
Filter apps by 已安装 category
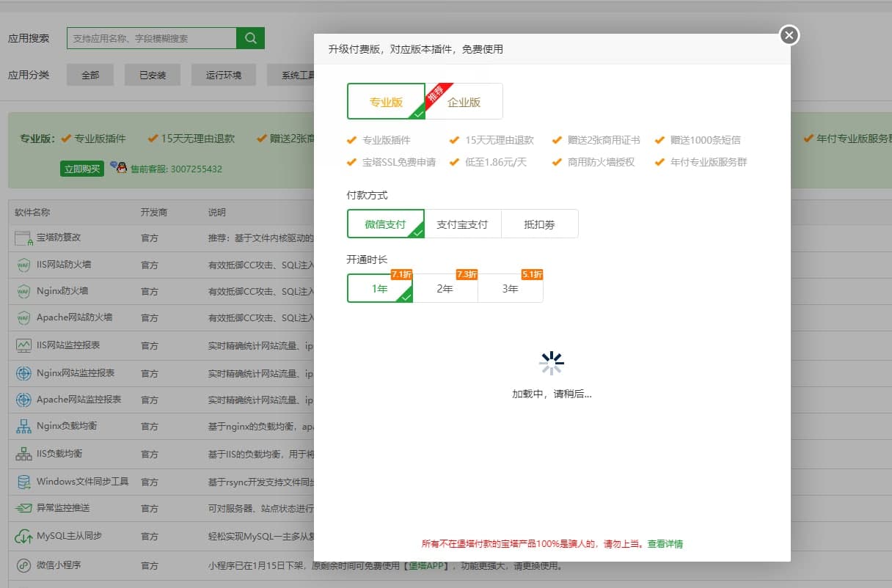(153, 75)
